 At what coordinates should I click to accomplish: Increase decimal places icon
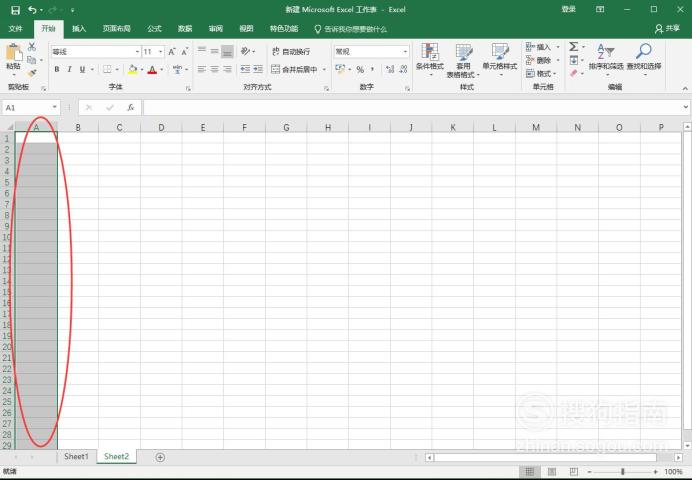(x=390, y=69)
